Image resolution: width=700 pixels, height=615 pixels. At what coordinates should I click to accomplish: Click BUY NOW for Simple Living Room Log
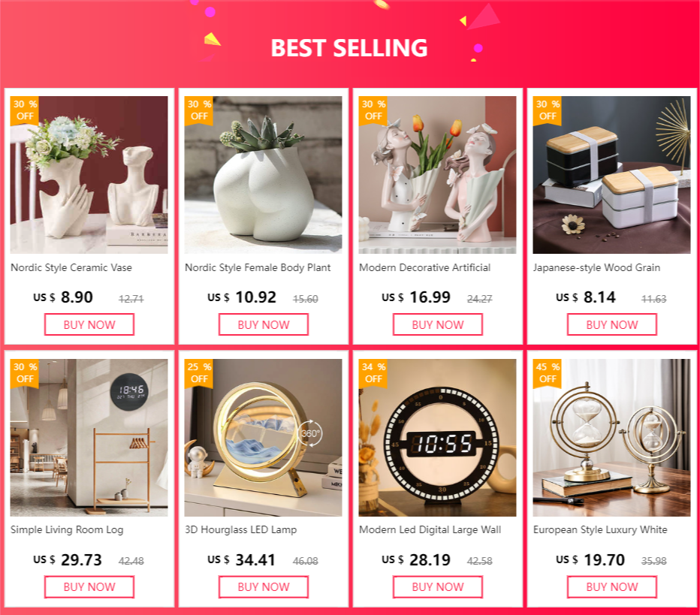click(x=89, y=587)
